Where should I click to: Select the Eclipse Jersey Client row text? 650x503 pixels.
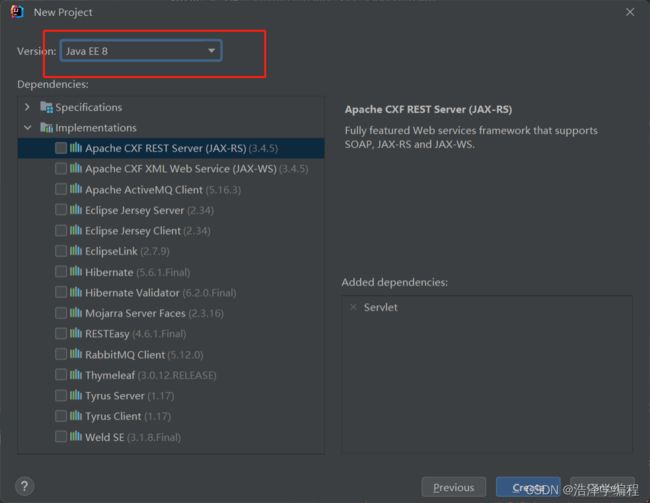tap(148, 231)
